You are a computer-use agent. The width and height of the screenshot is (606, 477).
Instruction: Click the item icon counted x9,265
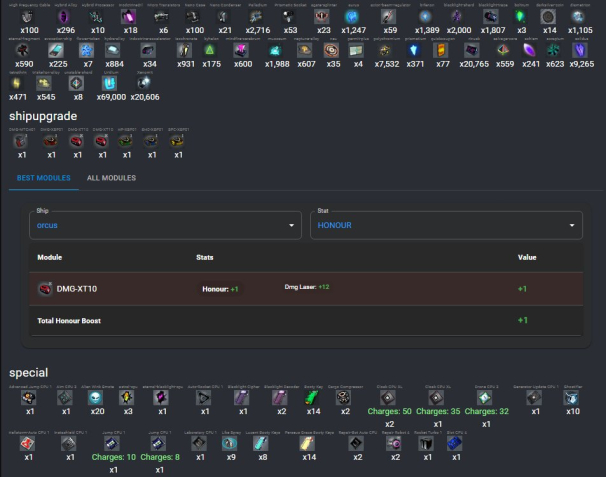581,50
